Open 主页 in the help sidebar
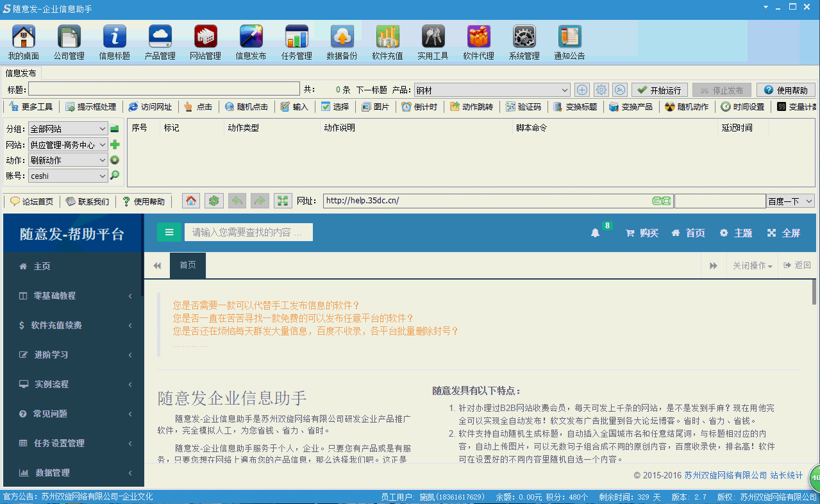 [74, 266]
